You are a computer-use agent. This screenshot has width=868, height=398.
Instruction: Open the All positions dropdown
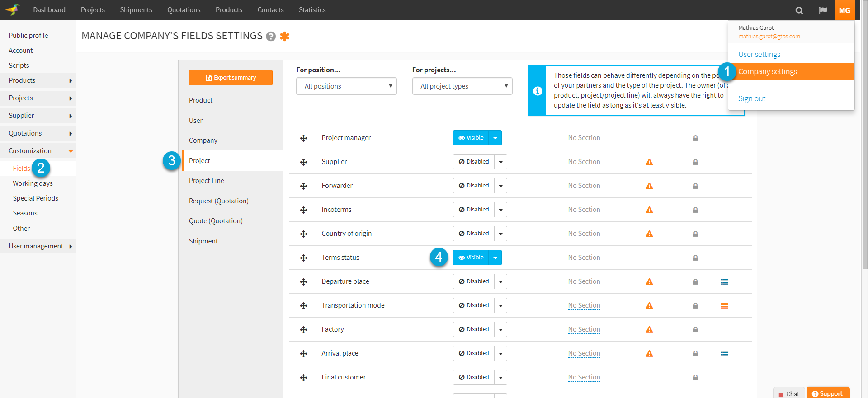(x=346, y=86)
